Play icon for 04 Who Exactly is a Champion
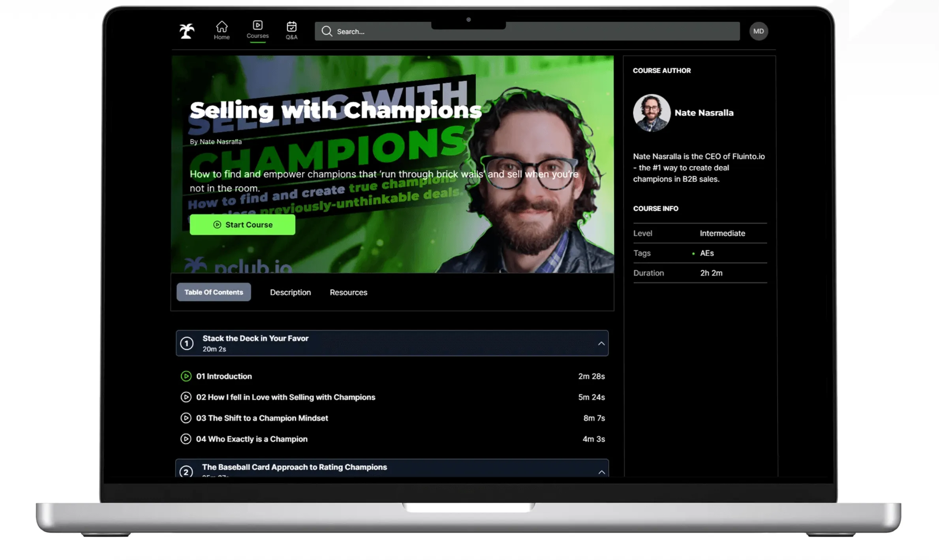This screenshot has height=560, width=939. click(186, 439)
